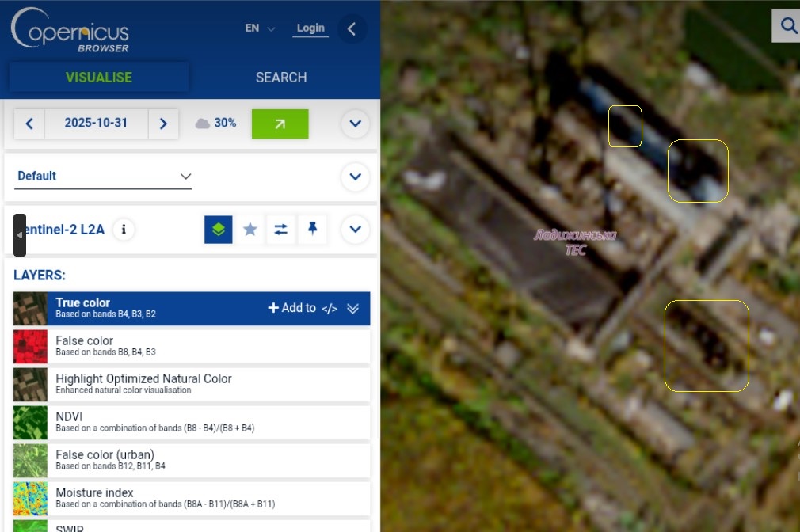Screen dimensions: 800x532
Task: Collapse the sidebar with the left chevron
Action: (x=352, y=29)
